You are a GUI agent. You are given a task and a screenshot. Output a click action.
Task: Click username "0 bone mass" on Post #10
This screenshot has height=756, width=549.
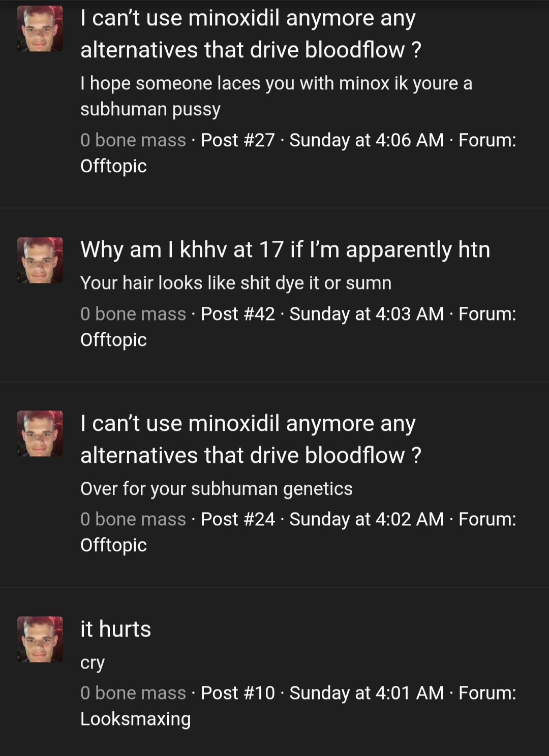133,693
